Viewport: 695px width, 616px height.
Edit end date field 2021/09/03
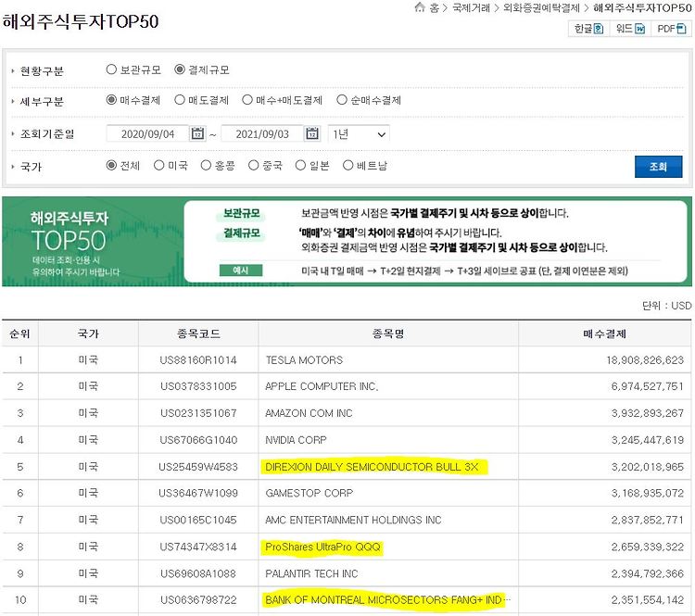coord(262,133)
